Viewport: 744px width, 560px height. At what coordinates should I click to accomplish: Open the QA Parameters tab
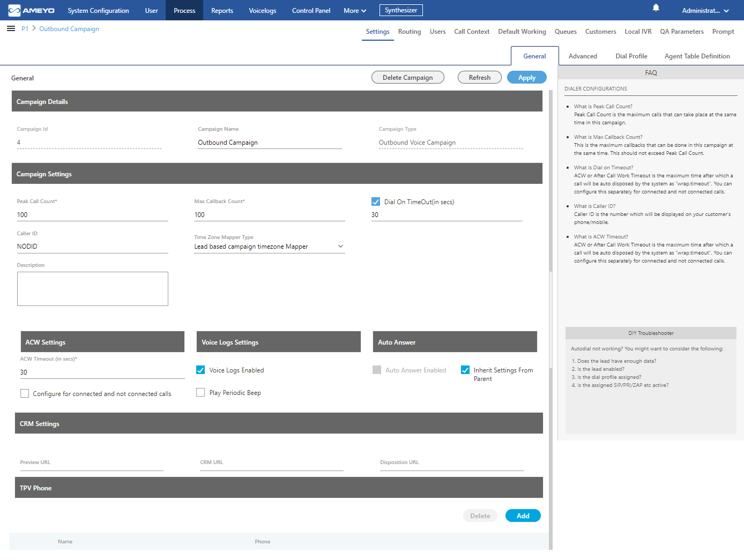[x=682, y=32]
